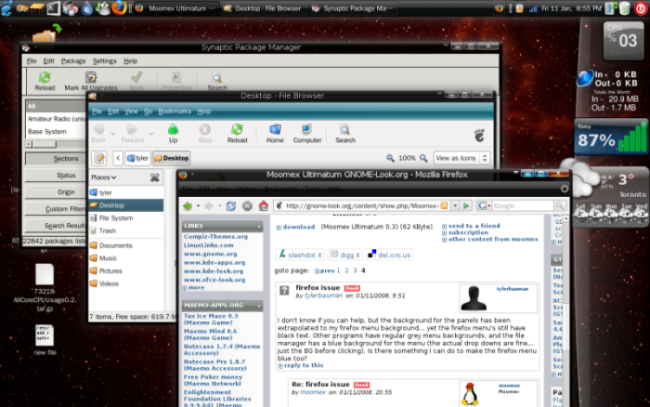Toggle text location entry pencil button
Screen dimensions: 650x407
pyautogui.click(x=99, y=158)
